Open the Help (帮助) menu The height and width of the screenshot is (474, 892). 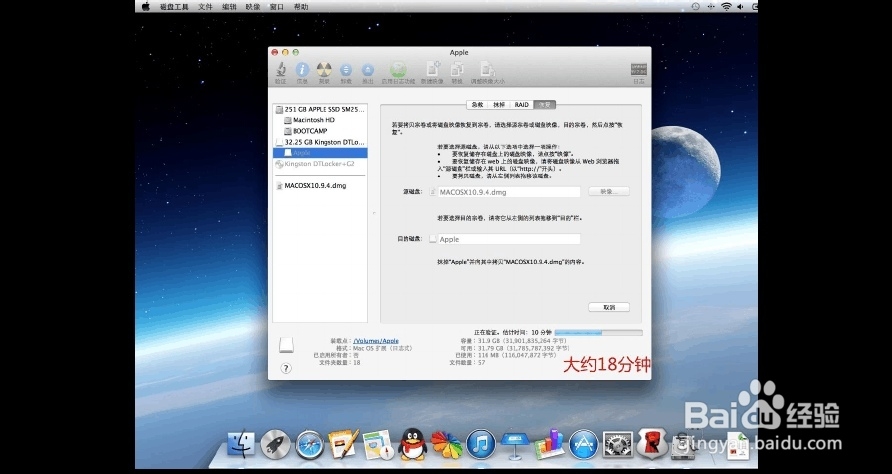[x=301, y=7]
